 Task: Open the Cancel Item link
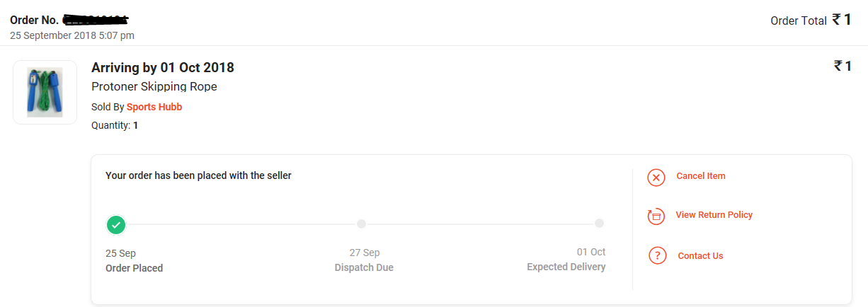tap(701, 176)
